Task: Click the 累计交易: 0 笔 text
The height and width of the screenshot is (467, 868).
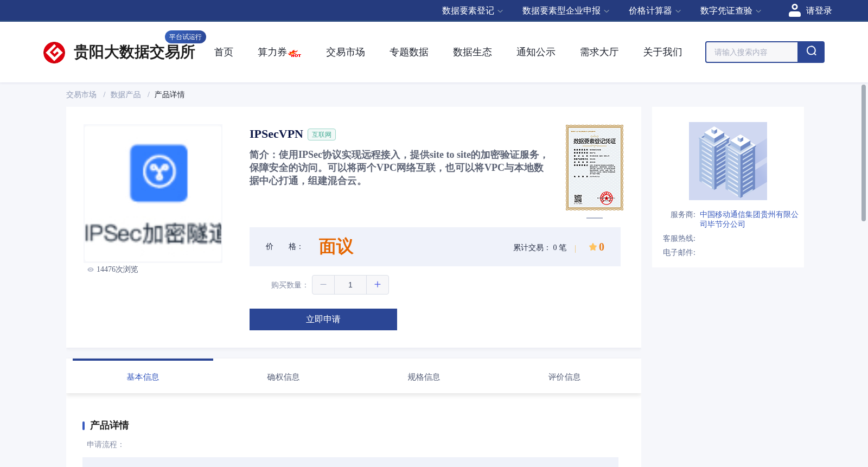Action: pos(540,248)
